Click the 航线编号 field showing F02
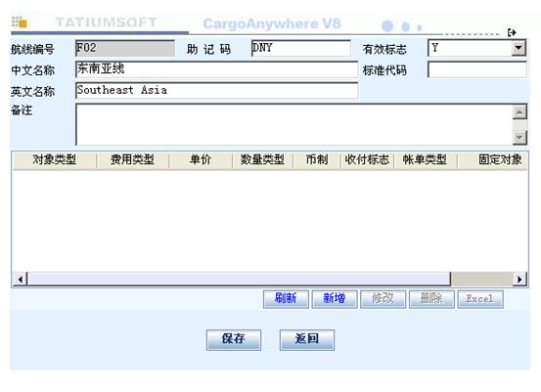This screenshot has height=392, width=541. point(125,48)
